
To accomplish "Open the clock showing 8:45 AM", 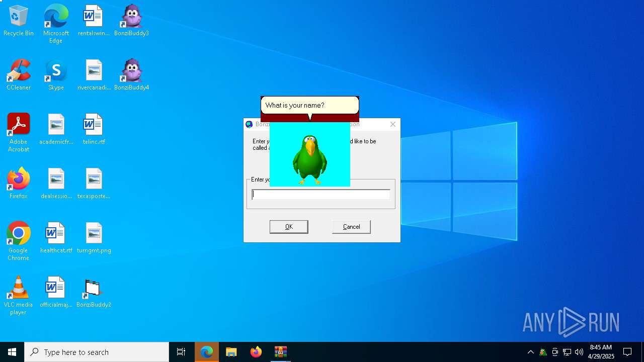I will coord(601,352).
